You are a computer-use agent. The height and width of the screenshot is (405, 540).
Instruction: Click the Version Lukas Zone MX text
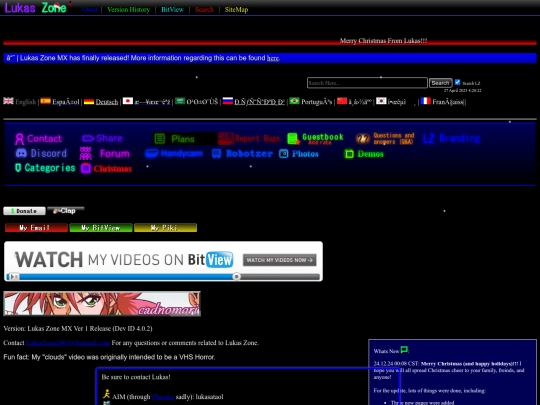tap(78, 328)
